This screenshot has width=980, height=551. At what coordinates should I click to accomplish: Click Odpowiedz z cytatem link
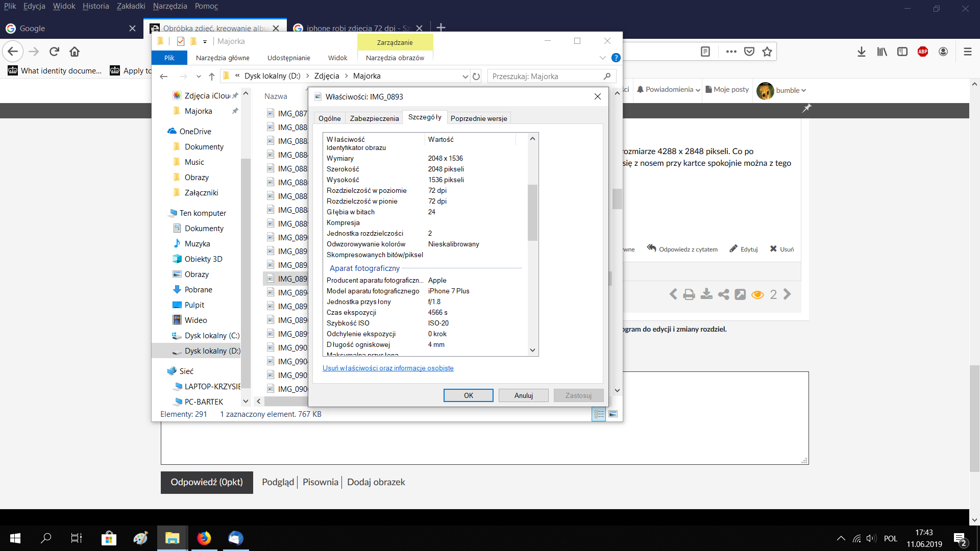[682, 249]
